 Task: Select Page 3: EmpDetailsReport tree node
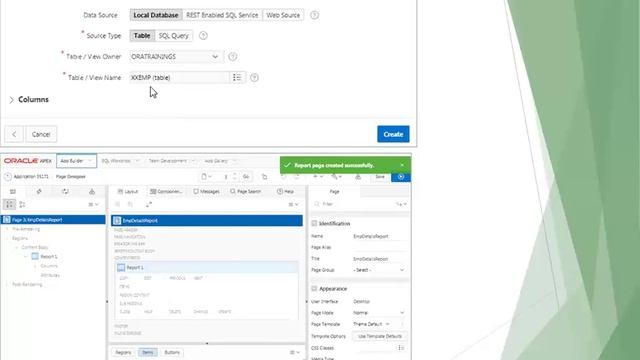click(53, 220)
